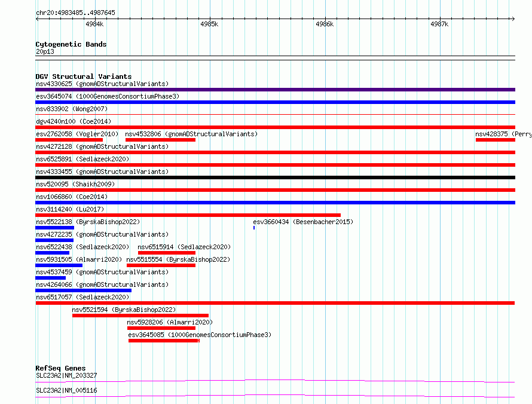
Task: Select the nsv5522138 (ByrskaBishop2022) label
Action: pyautogui.click(x=88, y=222)
